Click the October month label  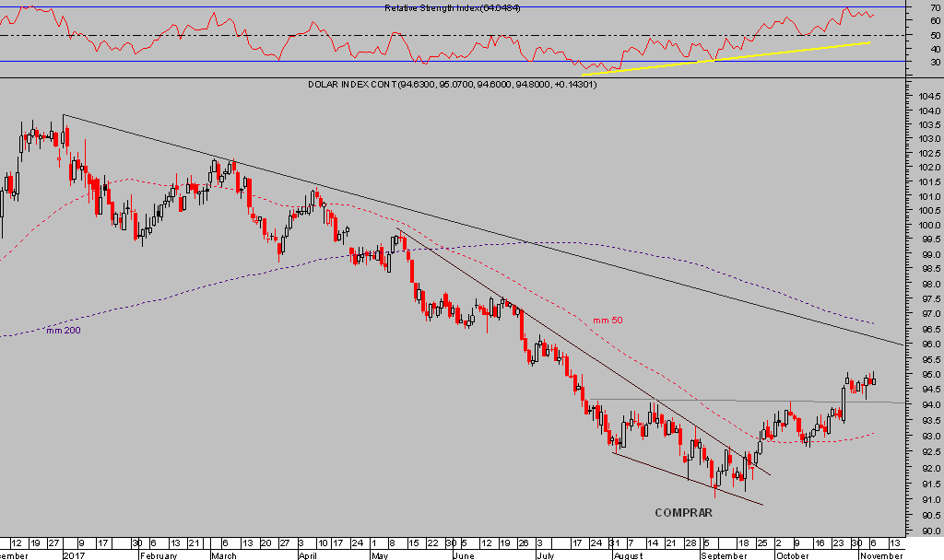[791, 555]
